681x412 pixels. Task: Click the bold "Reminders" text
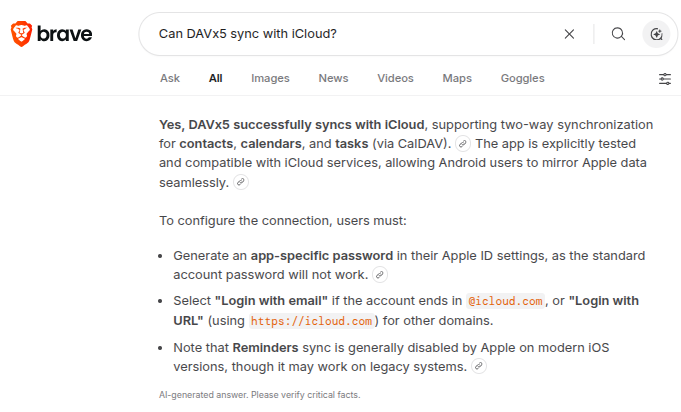(x=265, y=348)
